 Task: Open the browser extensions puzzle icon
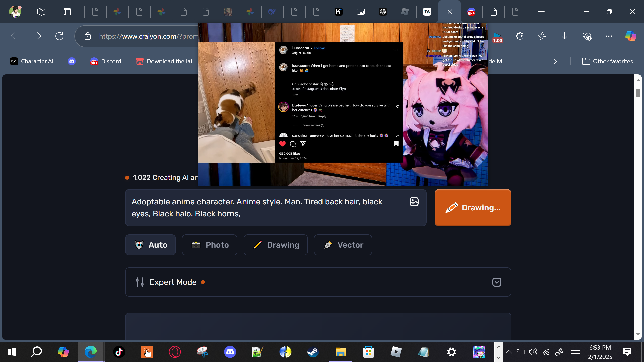point(520,36)
